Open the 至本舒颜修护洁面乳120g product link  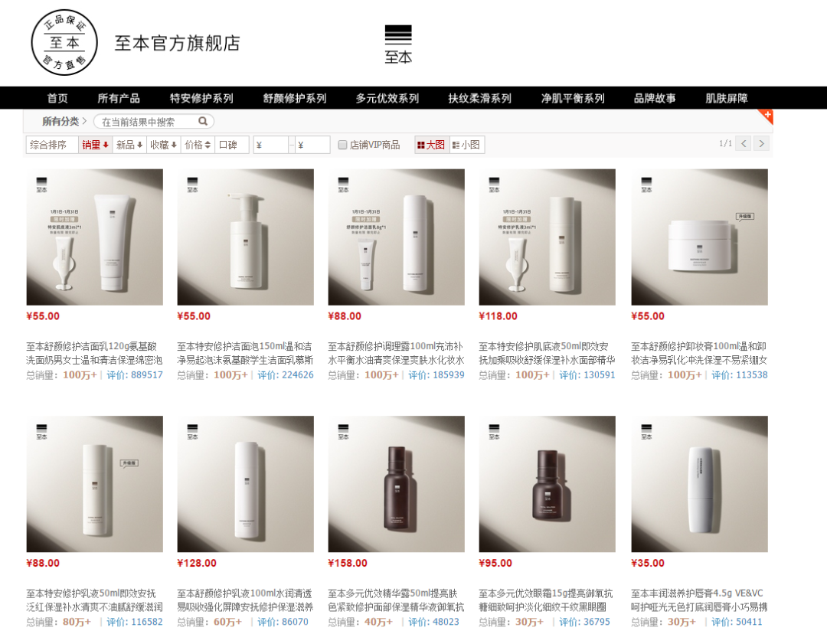[x=94, y=353]
